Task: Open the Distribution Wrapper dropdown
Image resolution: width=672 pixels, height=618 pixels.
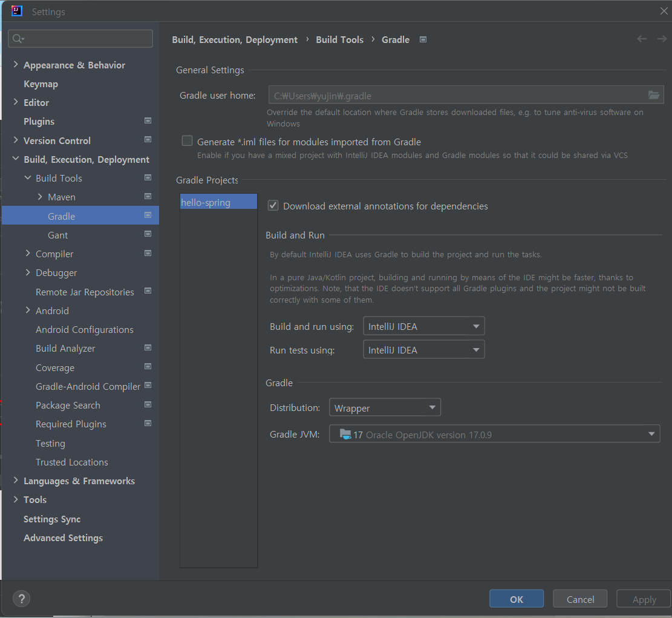Action: tap(385, 407)
